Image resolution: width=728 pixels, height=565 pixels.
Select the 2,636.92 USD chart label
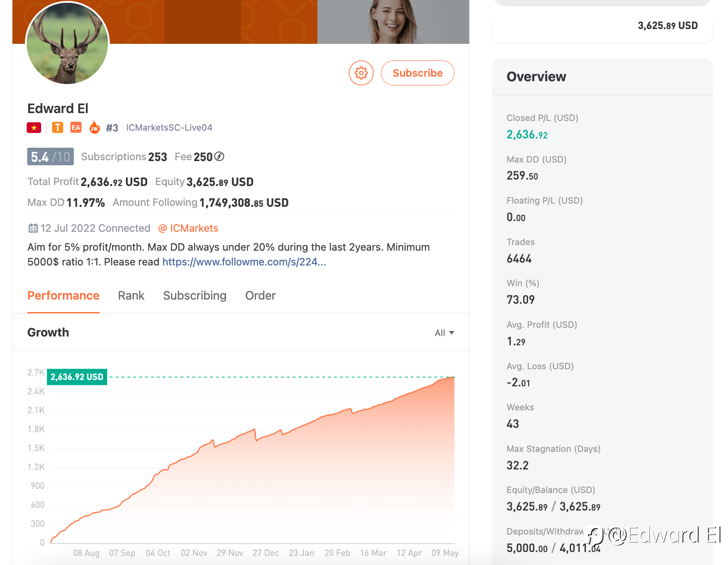point(77,377)
